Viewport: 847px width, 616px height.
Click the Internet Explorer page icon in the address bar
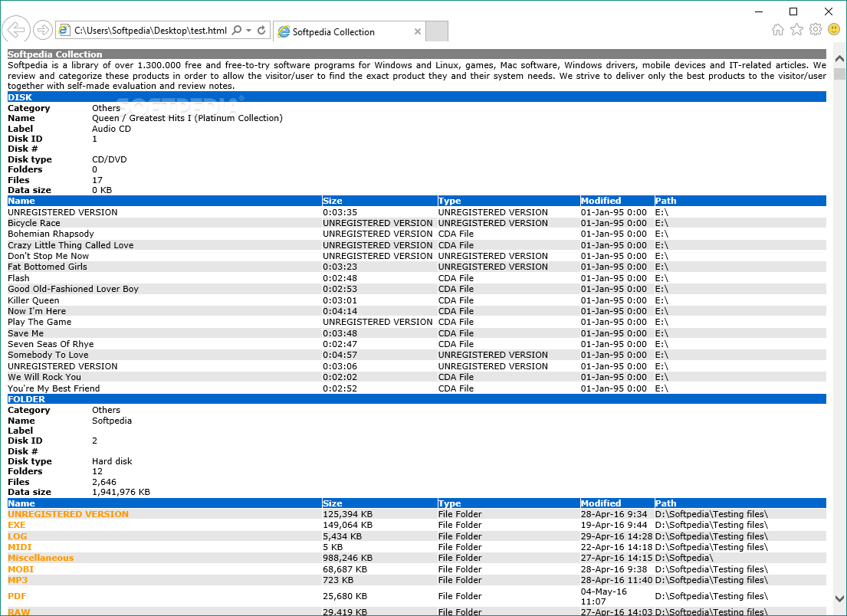64,30
